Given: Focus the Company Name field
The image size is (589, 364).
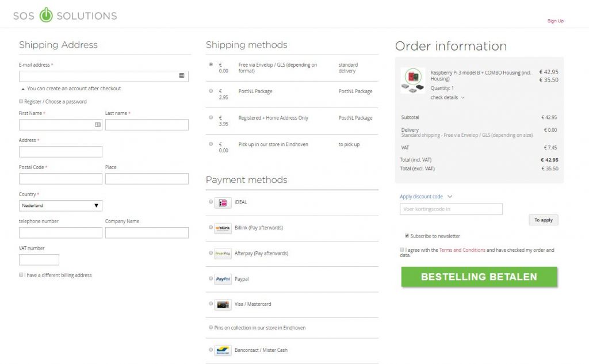Looking at the screenshot, I should (147, 233).
